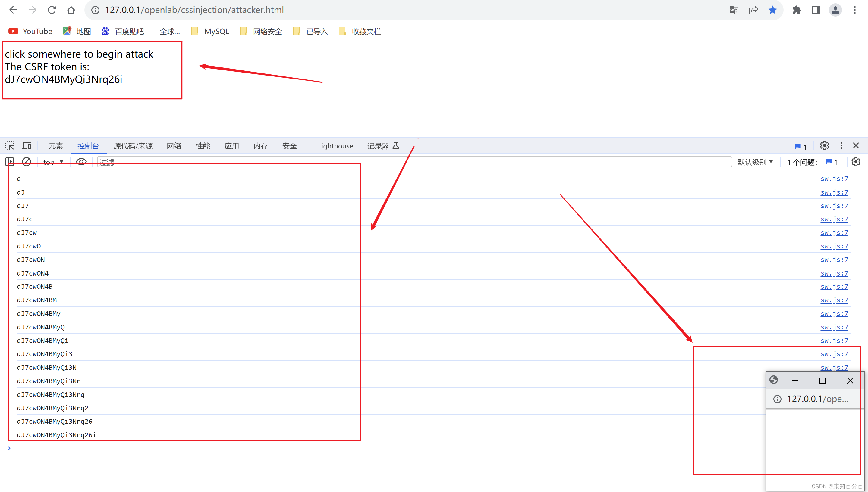Click the bookmark star icon
The width and height of the screenshot is (868, 492).
(773, 10)
